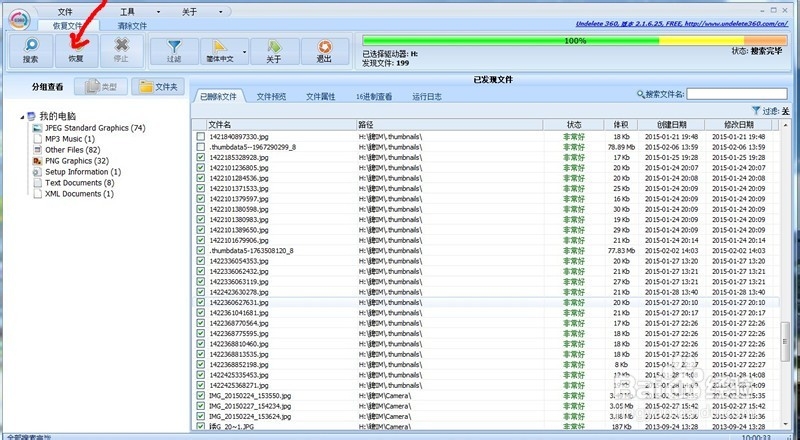Sort by the 修改日期 column header
Image resolution: width=800 pixels, height=440 pixels.
tap(739, 125)
